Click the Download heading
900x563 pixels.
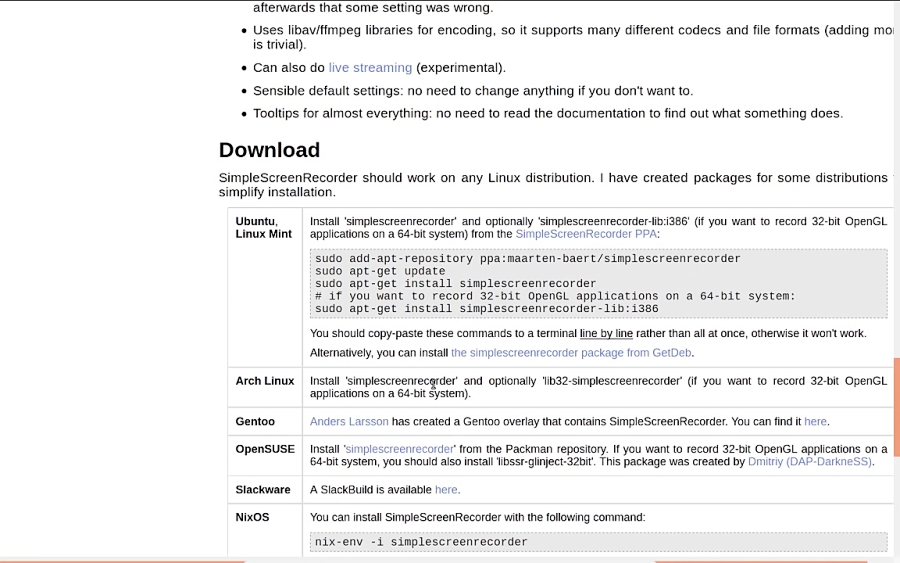(269, 150)
